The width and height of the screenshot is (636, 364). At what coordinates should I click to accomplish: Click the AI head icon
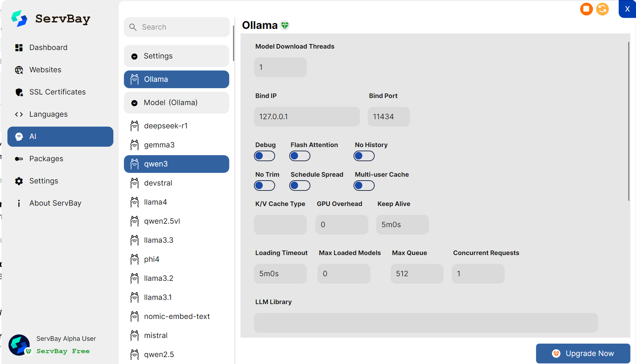(x=19, y=137)
